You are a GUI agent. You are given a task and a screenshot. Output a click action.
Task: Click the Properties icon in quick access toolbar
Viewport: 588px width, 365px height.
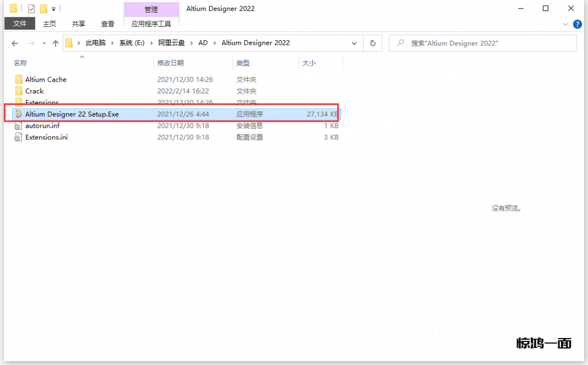tap(32, 9)
